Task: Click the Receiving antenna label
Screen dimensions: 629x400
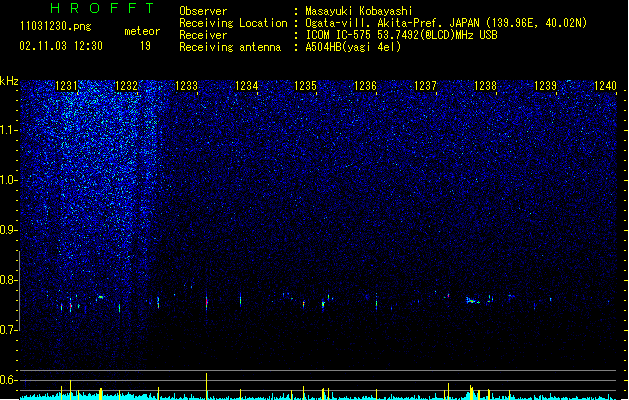Action: [x=230, y=47]
